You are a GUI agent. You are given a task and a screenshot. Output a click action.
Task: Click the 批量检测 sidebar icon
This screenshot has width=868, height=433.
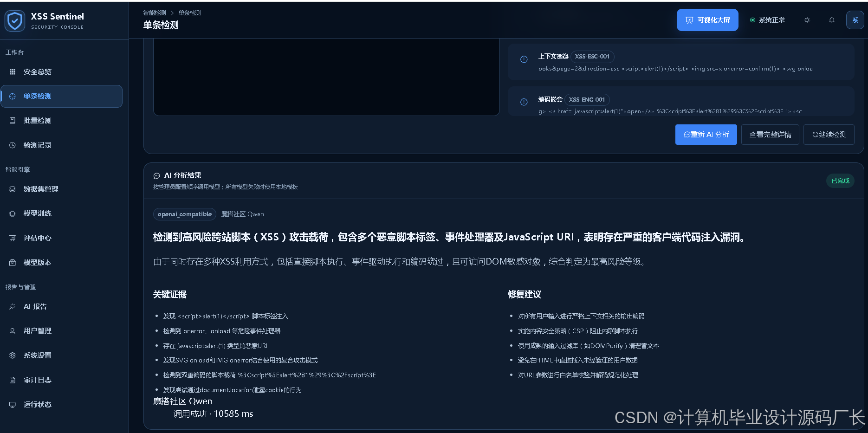(13, 121)
